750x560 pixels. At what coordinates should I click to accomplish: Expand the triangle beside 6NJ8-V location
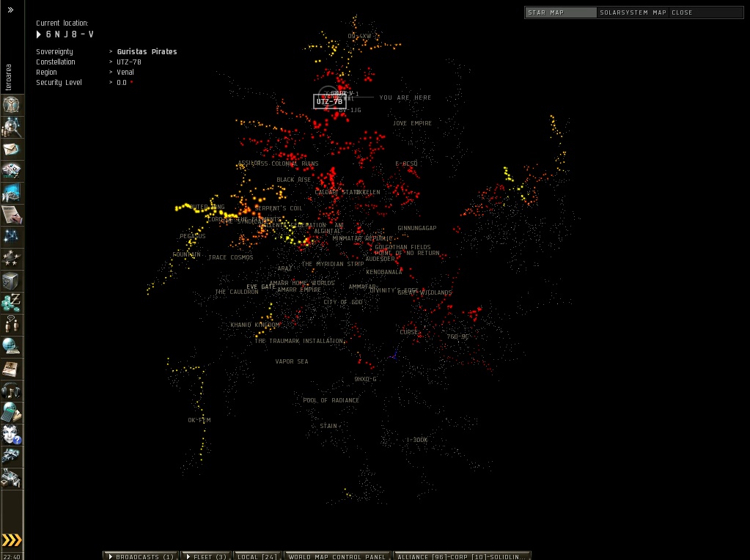tap(39, 34)
